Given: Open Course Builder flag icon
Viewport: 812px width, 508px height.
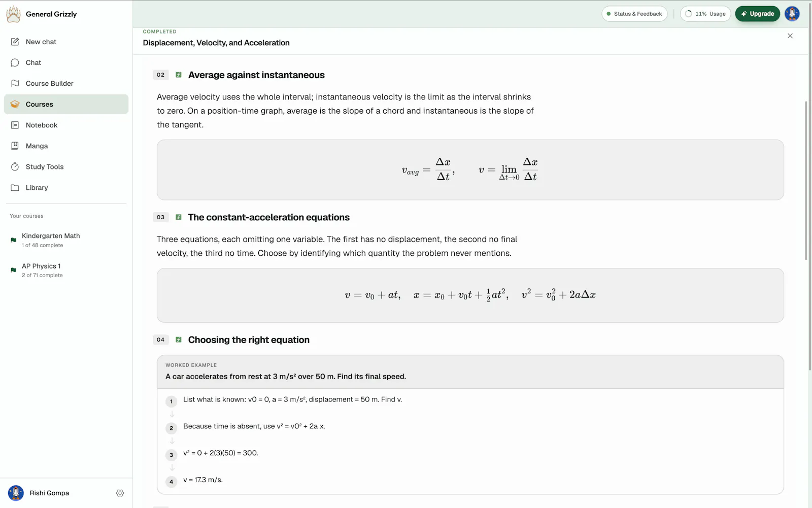Looking at the screenshot, I should (15, 83).
